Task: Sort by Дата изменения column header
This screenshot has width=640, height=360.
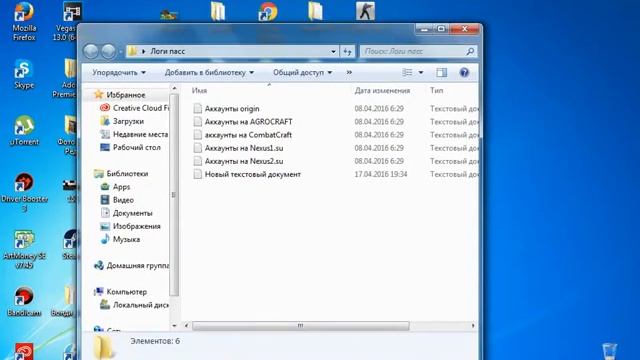Action: coord(382,91)
